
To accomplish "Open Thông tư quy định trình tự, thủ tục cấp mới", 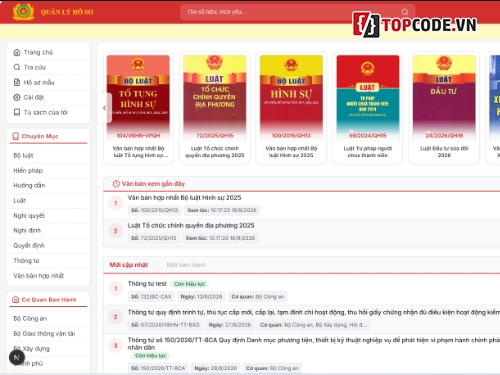I will 313,312.
